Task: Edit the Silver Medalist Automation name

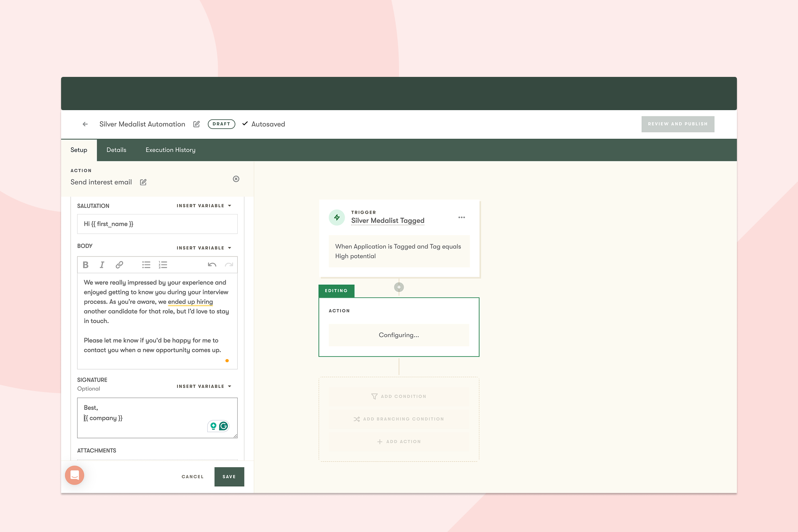Action: [197, 124]
